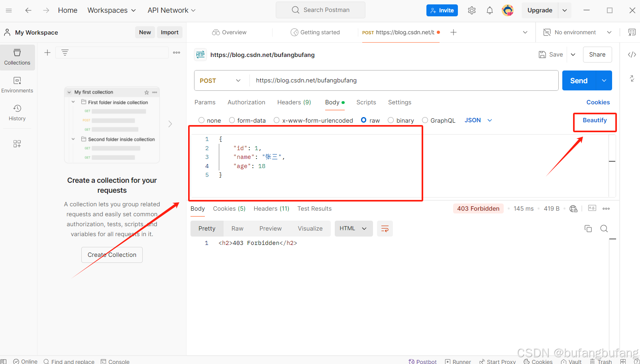The height and width of the screenshot is (364, 640).
Task: Open the Test Results tab
Action: pos(314,209)
